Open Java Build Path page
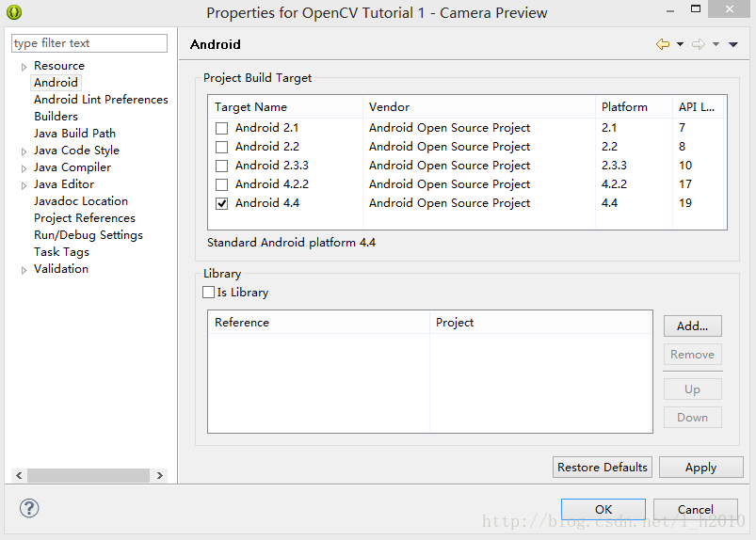Viewport: 756px width, 540px height. 74,133
